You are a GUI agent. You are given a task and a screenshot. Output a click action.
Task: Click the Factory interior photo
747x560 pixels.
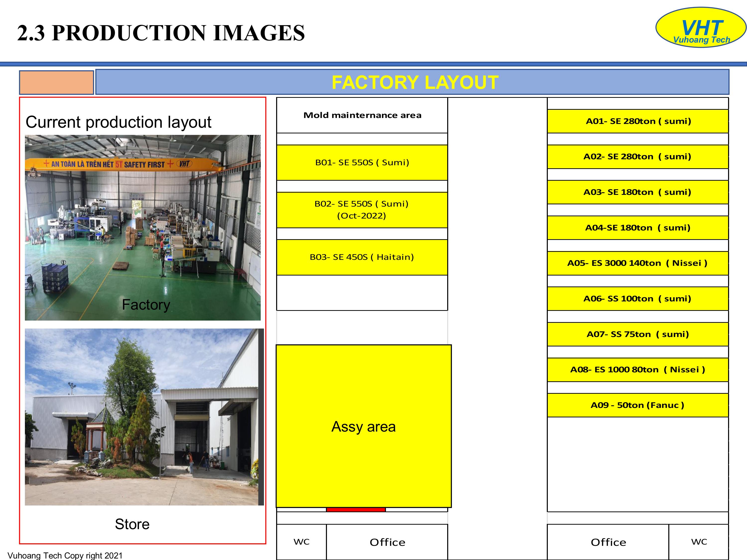click(x=142, y=227)
